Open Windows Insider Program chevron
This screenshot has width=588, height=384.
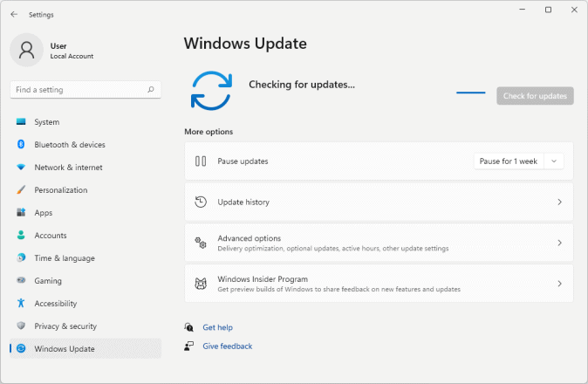(x=559, y=284)
